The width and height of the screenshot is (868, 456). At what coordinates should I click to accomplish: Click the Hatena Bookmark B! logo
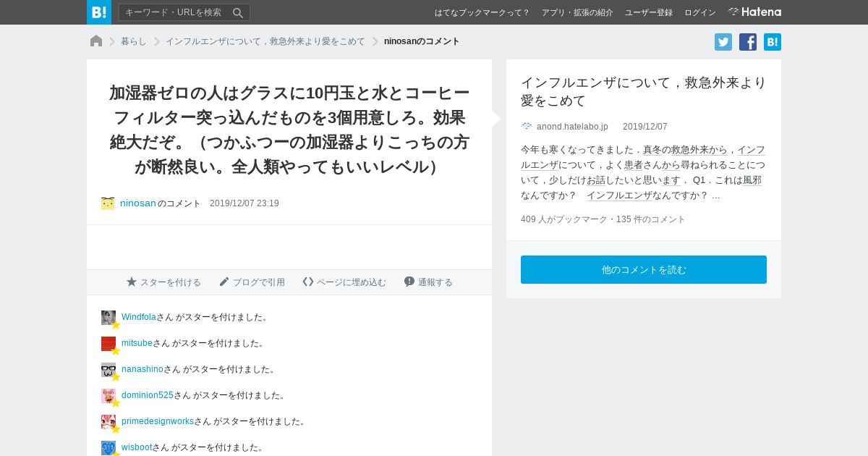tap(99, 12)
